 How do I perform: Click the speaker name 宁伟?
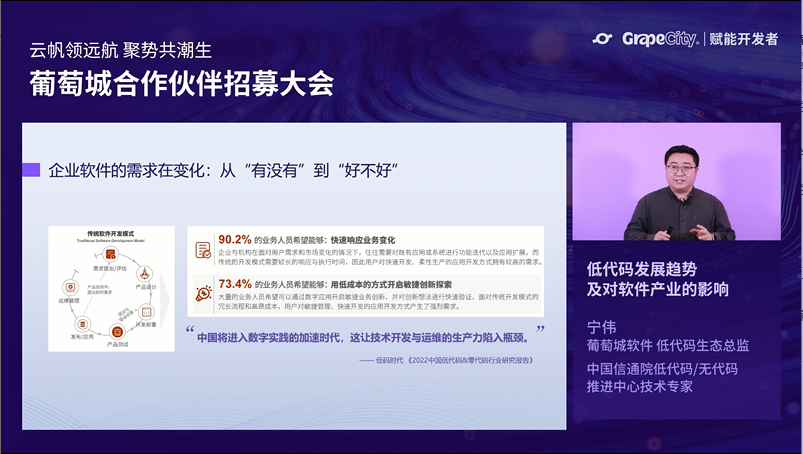click(x=602, y=327)
